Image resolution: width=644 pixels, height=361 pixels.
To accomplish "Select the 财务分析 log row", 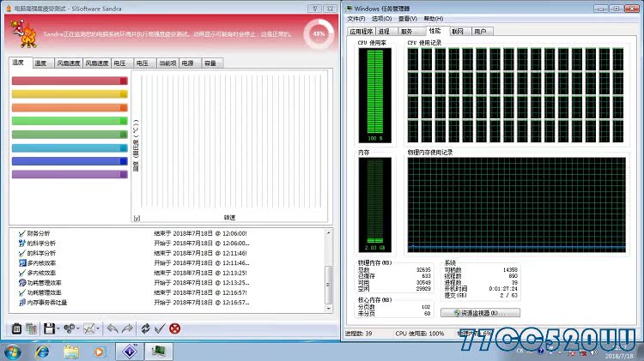I will pyautogui.click(x=167, y=233).
